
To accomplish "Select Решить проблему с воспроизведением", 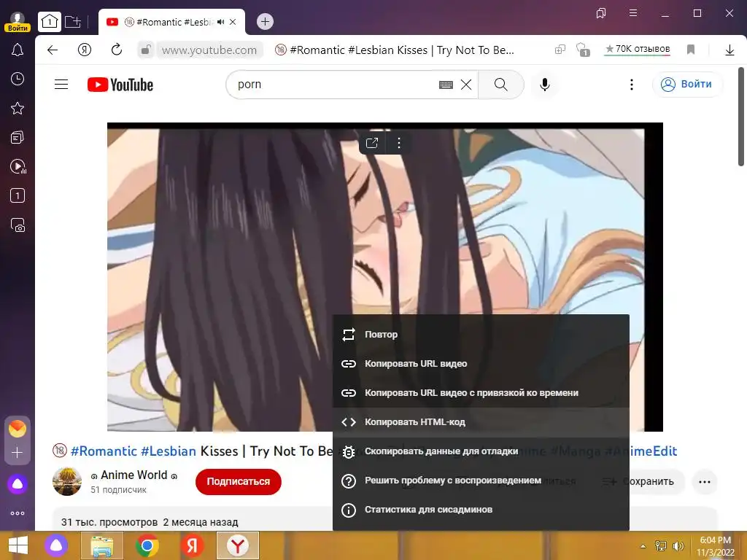I will coord(481,481).
